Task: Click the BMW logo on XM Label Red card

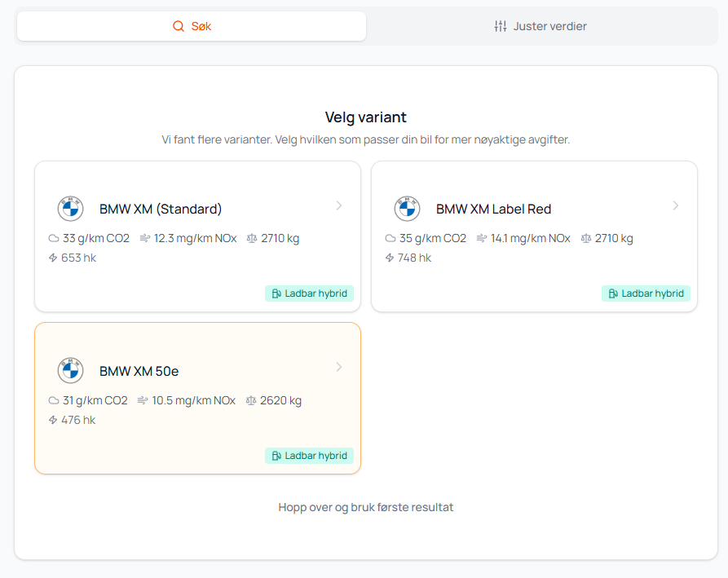Action: [407, 209]
